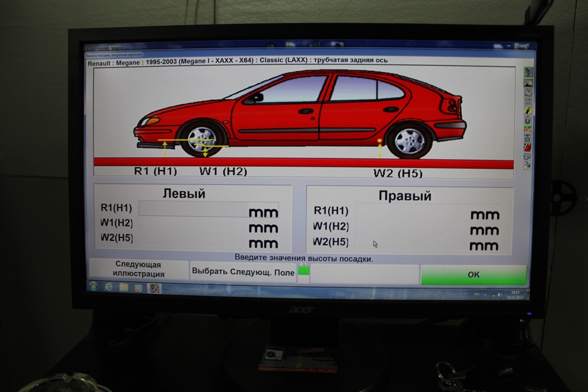Open the help icon with blue question mark

pyautogui.click(x=529, y=72)
